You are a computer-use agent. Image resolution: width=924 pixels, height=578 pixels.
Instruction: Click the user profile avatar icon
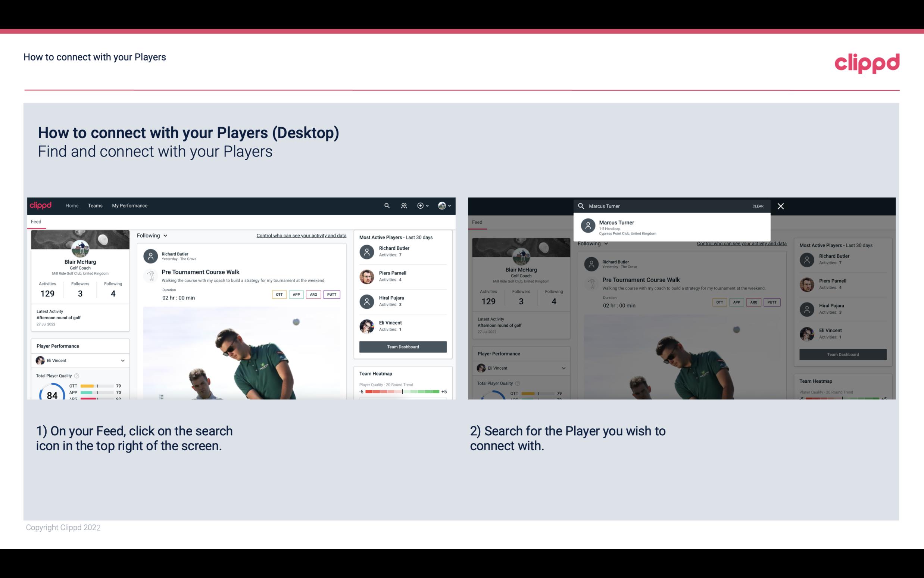[x=442, y=205]
